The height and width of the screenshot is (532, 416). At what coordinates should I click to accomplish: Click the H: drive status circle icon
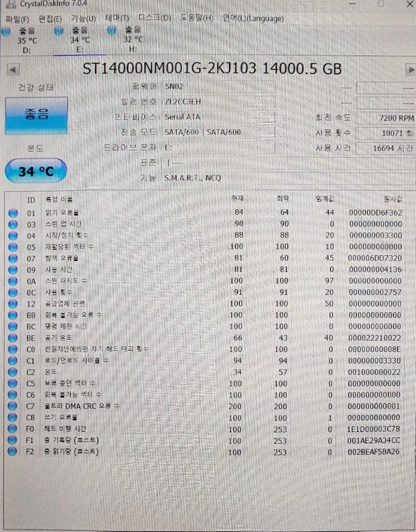[x=111, y=30]
